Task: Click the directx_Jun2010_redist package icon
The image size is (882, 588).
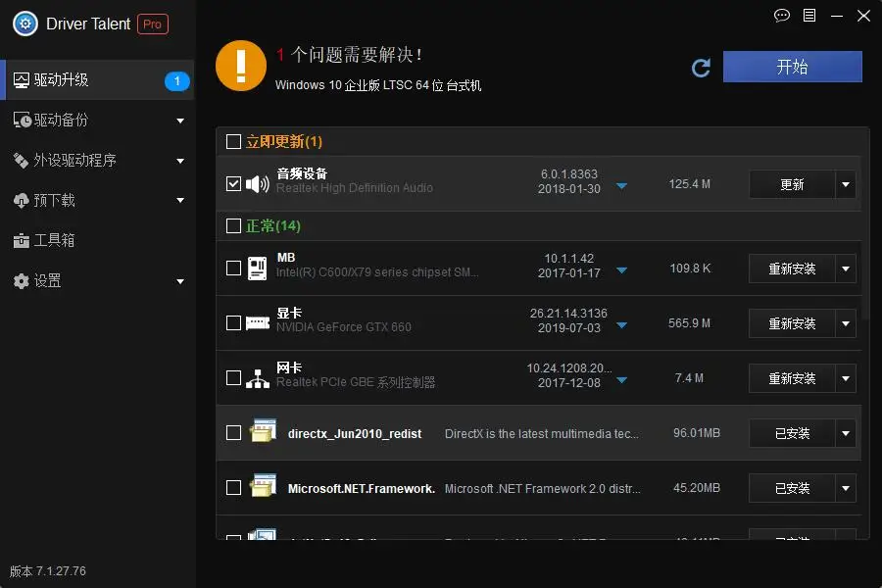Action: pyautogui.click(x=264, y=431)
